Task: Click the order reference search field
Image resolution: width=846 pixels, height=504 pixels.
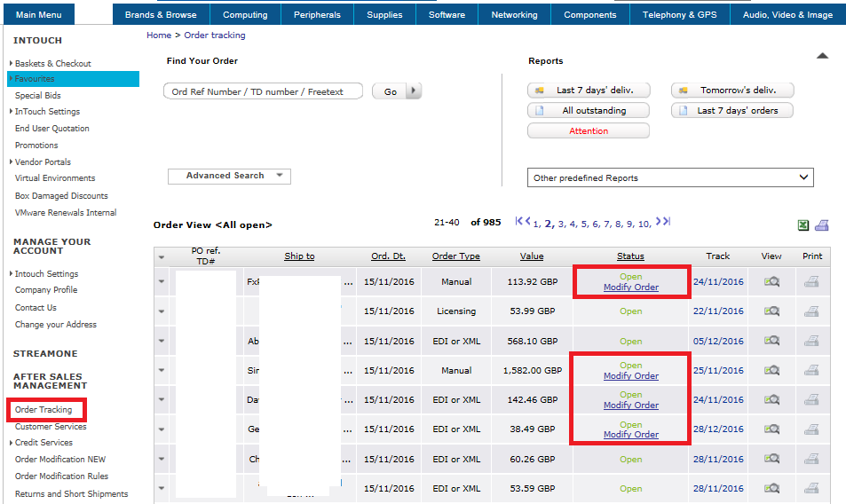Action: (264, 91)
